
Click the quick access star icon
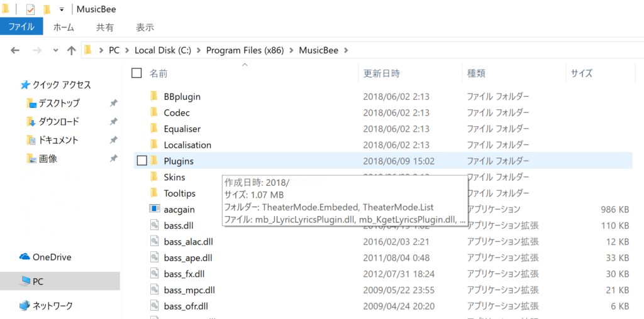[x=25, y=85]
